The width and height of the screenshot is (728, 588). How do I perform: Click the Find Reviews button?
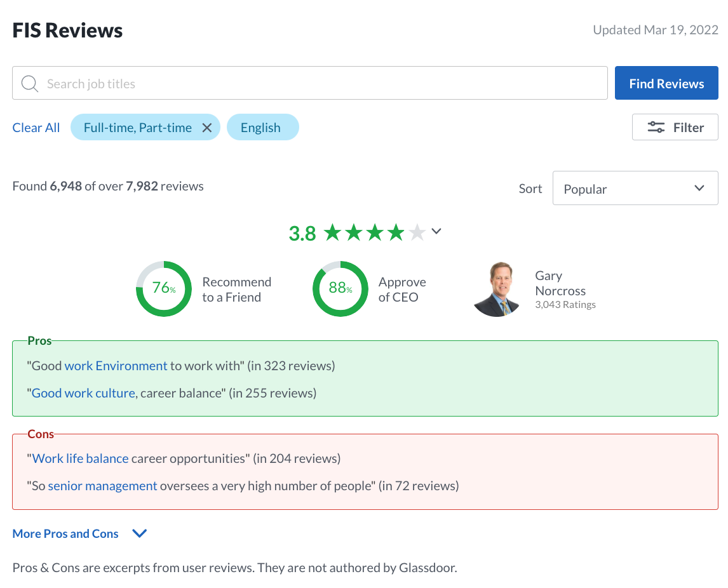point(666,83)
